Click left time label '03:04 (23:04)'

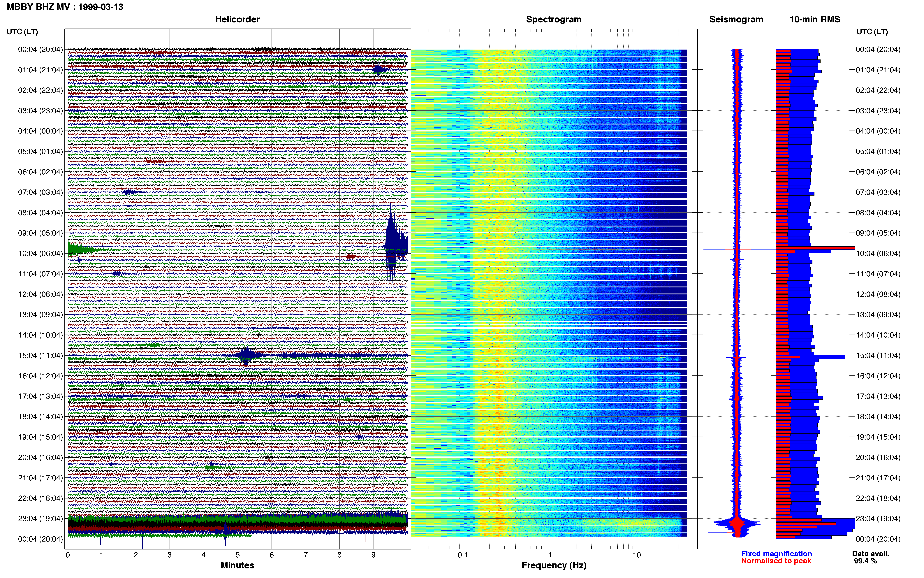[x=41, y=111]
